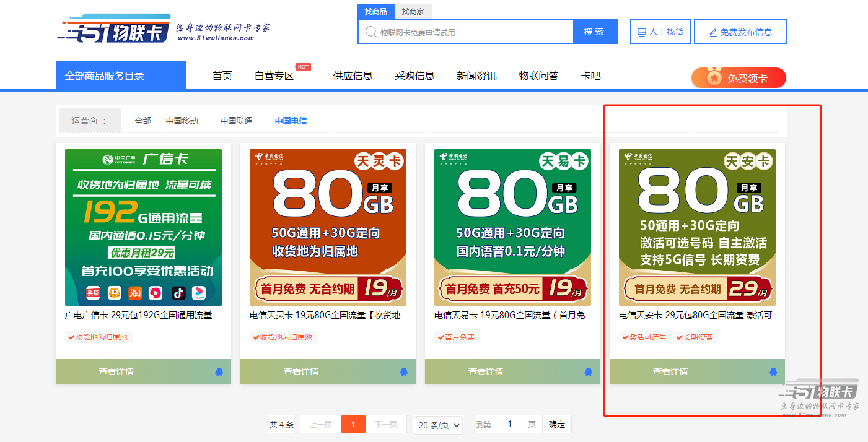
Task: Open 天易卡 product image
Action: pos(512,227)
